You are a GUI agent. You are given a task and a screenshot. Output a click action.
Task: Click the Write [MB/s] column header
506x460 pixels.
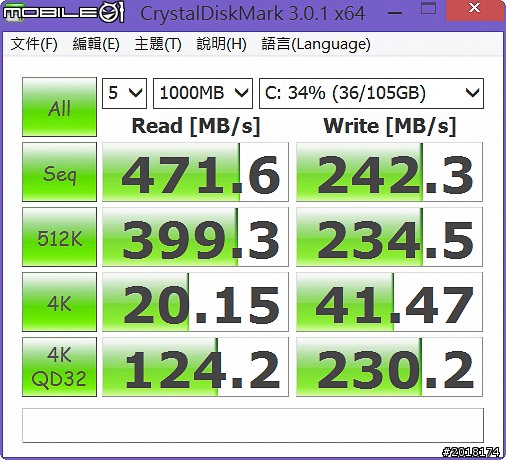tap(390, 126)
